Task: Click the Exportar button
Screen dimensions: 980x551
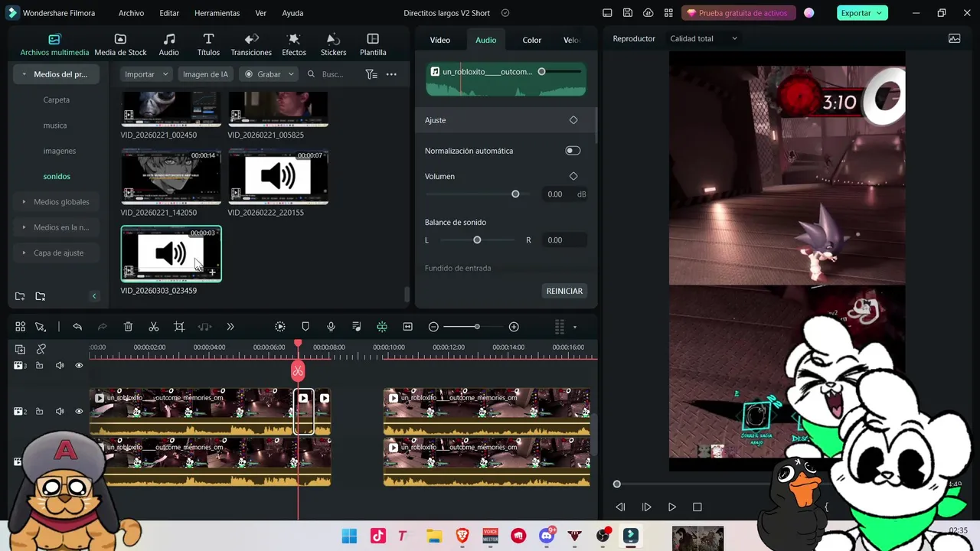Action: 861,13
